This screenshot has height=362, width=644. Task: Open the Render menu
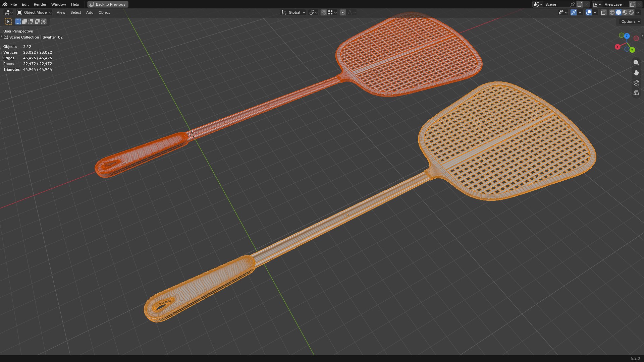[40, 4]
